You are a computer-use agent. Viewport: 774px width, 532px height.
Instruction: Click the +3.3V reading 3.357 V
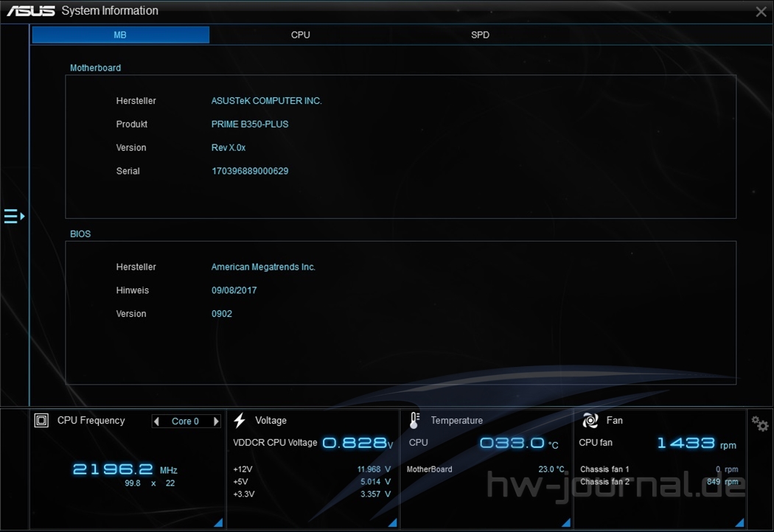(375, 494)
